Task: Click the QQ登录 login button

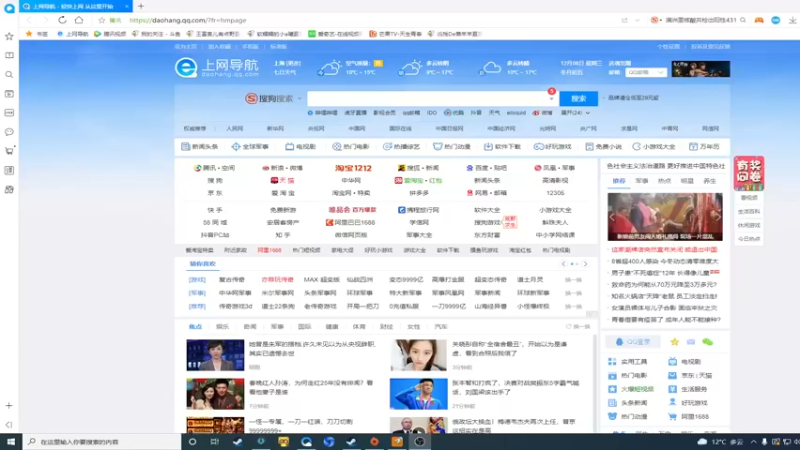Action: [633, 342]
